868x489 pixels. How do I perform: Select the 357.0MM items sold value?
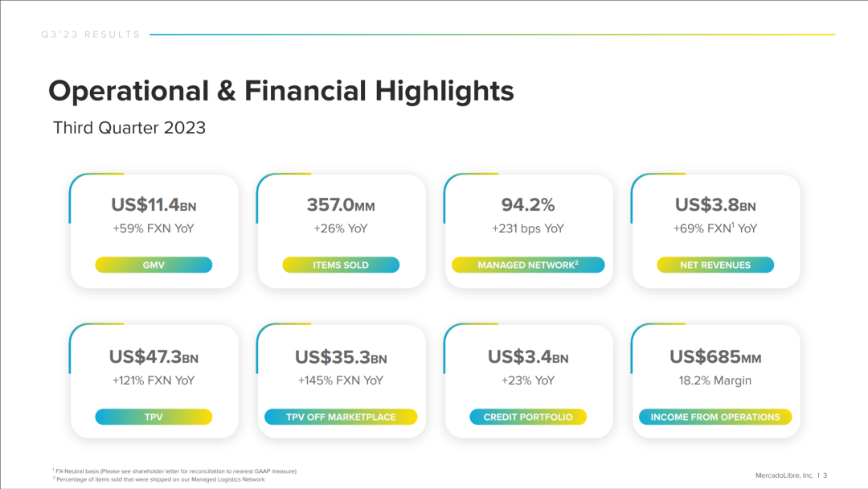click(x=341, y=205)
